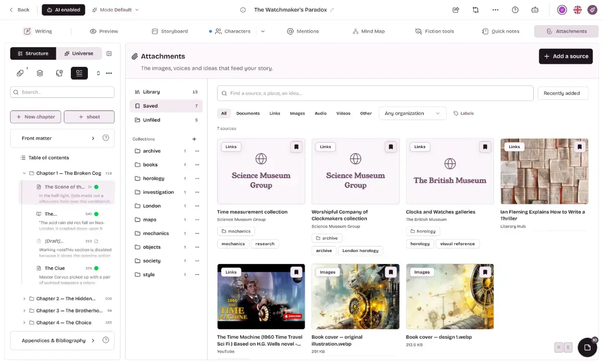603x364 pixels.
Task: Click the New chapter button
Action: pyautogui.click(x=36, y=116)
